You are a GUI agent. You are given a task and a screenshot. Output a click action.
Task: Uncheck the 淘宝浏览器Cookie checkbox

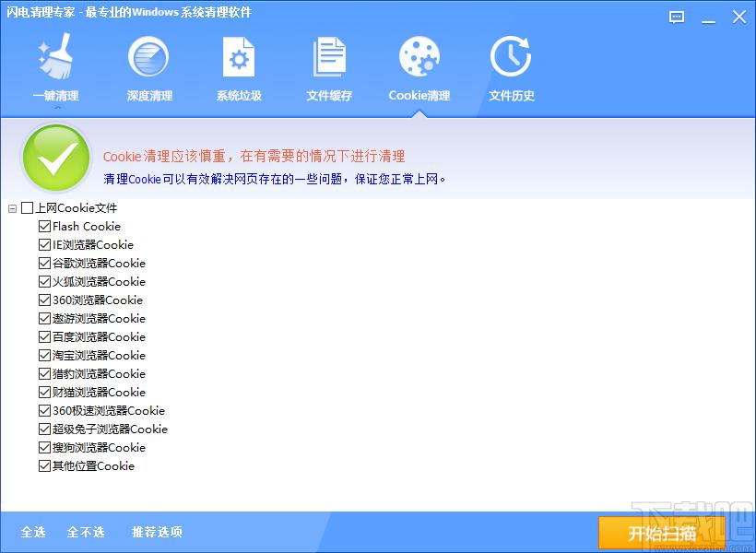(x=44, y=356)
